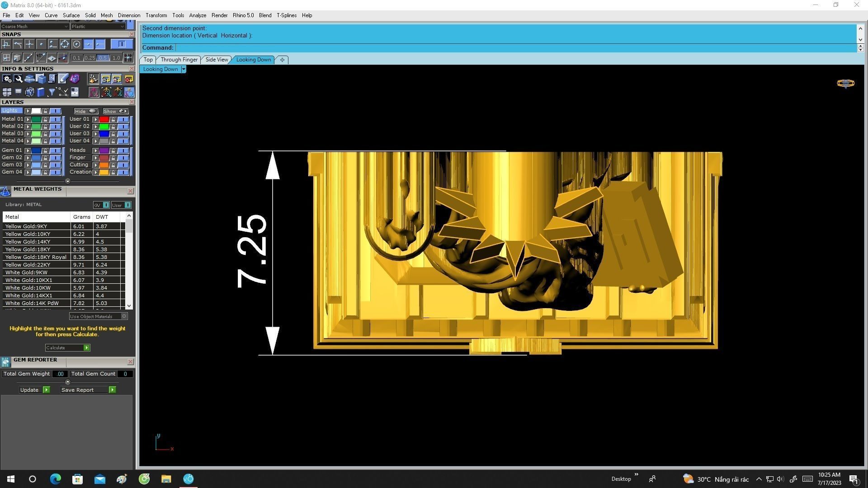The image size is (868, 488).
Task: Select the funnel filter icon
Action: tap(52, 92)
